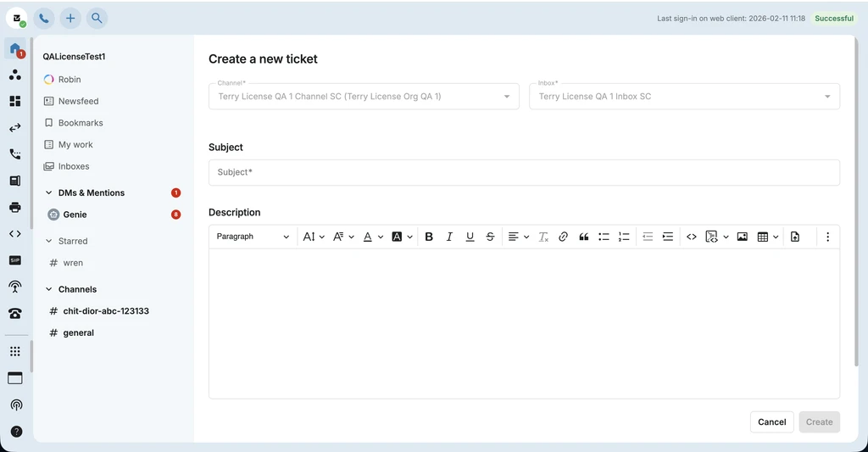The height and width of the screenshot is (452, 868).
Task: Toggle bold formatting
Action: coord(428,237)
